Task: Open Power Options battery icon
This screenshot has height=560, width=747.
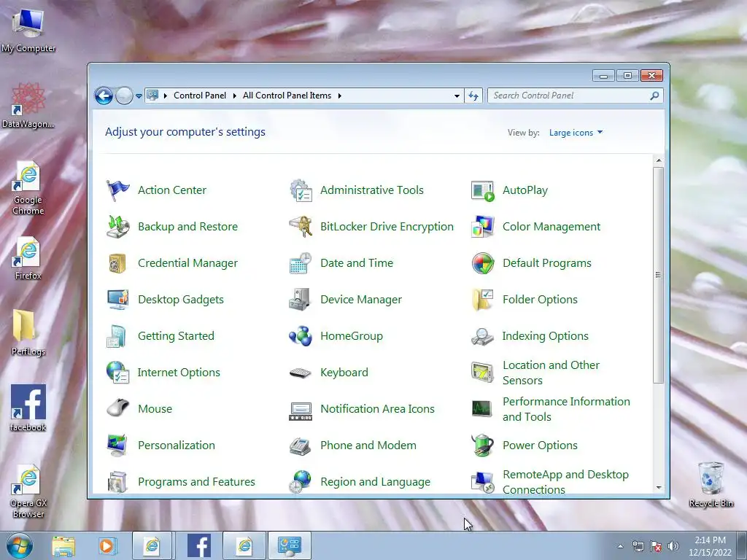Action: pos(483,446)
